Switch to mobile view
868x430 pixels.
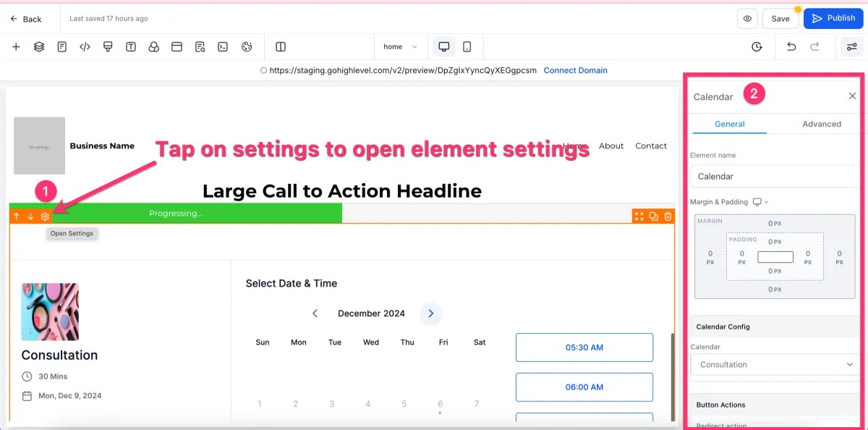(467, 47)
